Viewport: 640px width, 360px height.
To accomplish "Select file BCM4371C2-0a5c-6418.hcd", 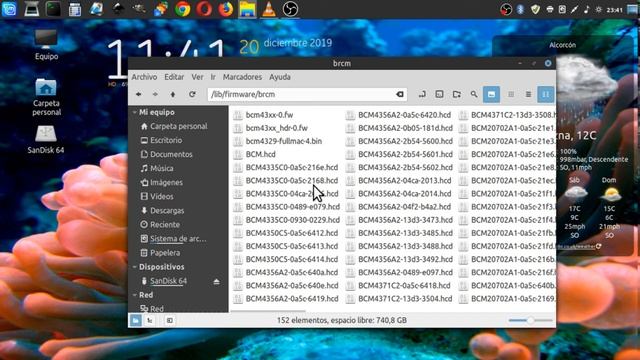I will coord(404,286).
